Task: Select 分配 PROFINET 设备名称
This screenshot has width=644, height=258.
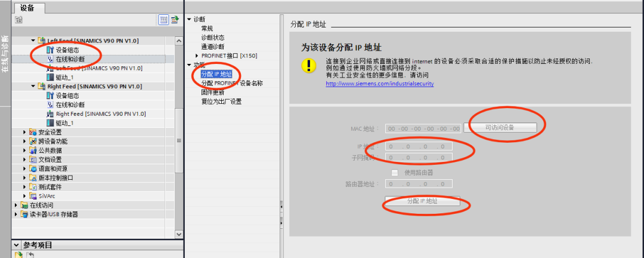Action: pos(232,83)
